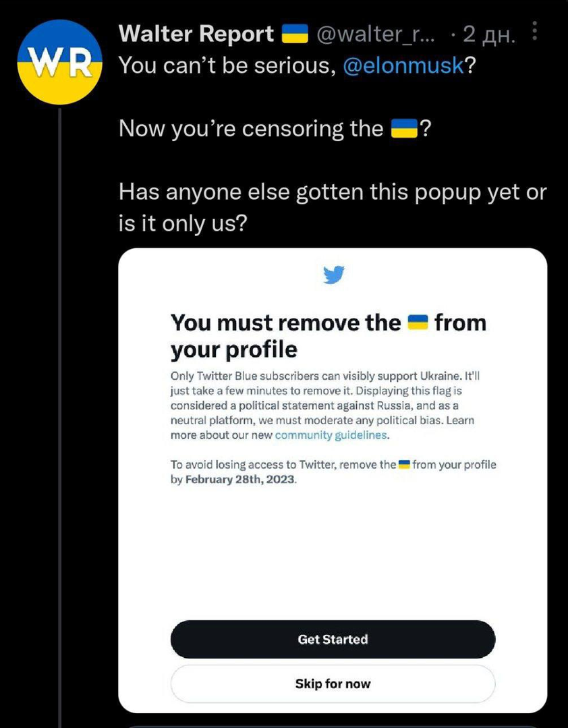Click the "You must remove the" heading

point(285,323)
